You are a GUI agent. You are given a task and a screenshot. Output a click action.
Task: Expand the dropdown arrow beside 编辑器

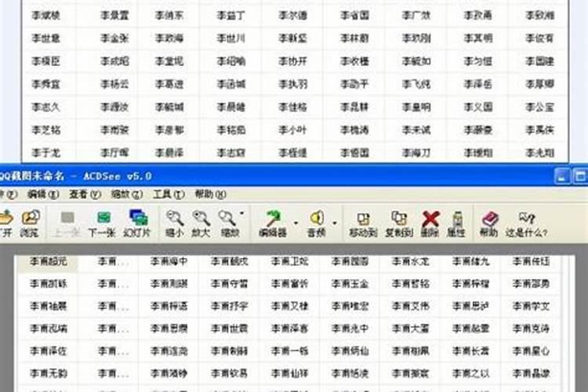click(296, 223)
